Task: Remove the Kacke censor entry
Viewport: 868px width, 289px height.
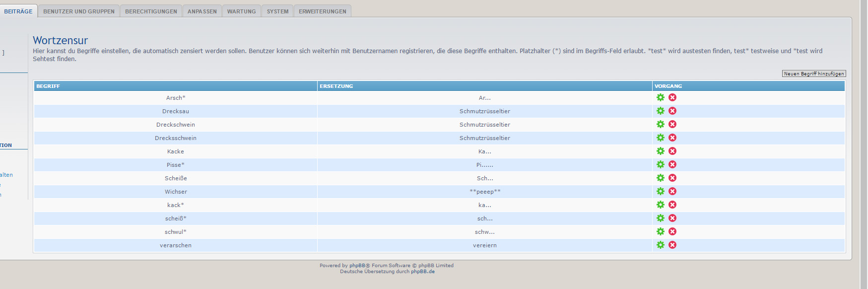Action: (672, 151)
